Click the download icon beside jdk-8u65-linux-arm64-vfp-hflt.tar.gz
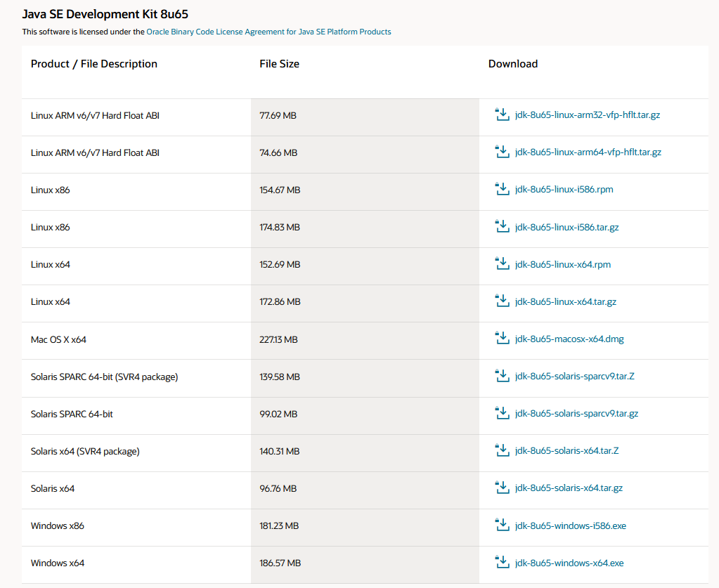Image resolution: width=719 pixels, height=588 pixels. coord(502,152)
